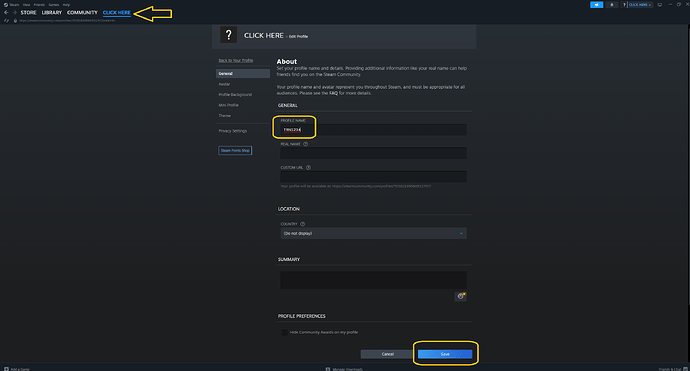This screenshot has height=371, width=690.
Task: Click Back to Your Profile link
Action: (x=235, y=60)
